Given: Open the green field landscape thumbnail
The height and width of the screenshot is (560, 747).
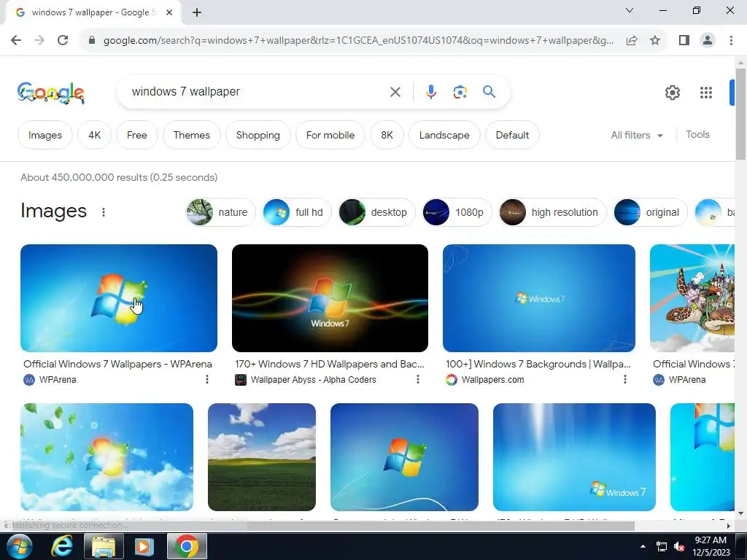Looking at the screenshot, I should pyautogui.click(x=262, y=456).
